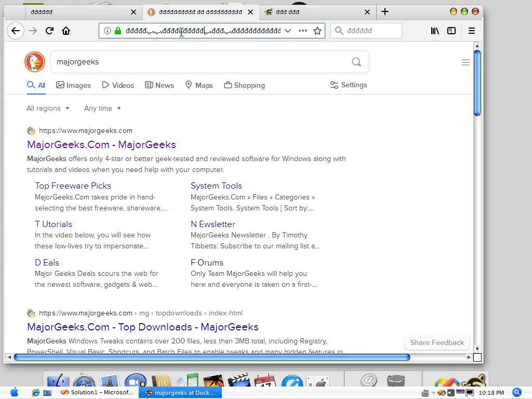Click the horizontal scrollbar right arrow

coord(469,357)
